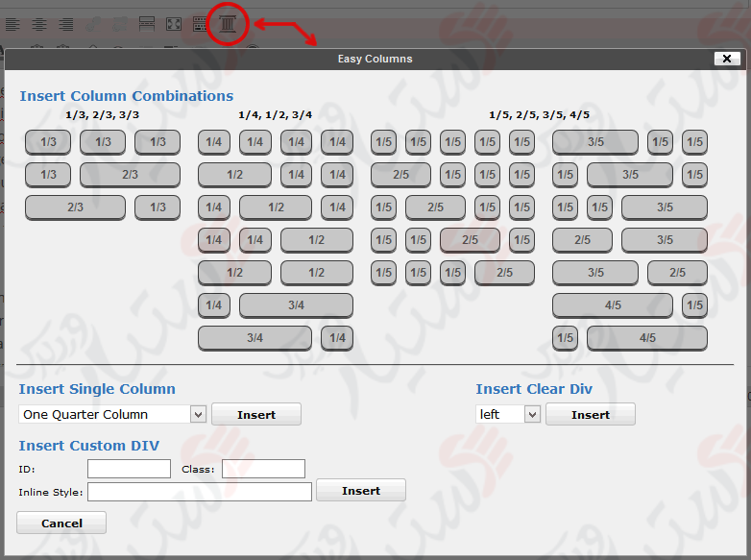751x560 pixels.
Task: Click the Inline Style text box
Action: (x=199, y=491)
